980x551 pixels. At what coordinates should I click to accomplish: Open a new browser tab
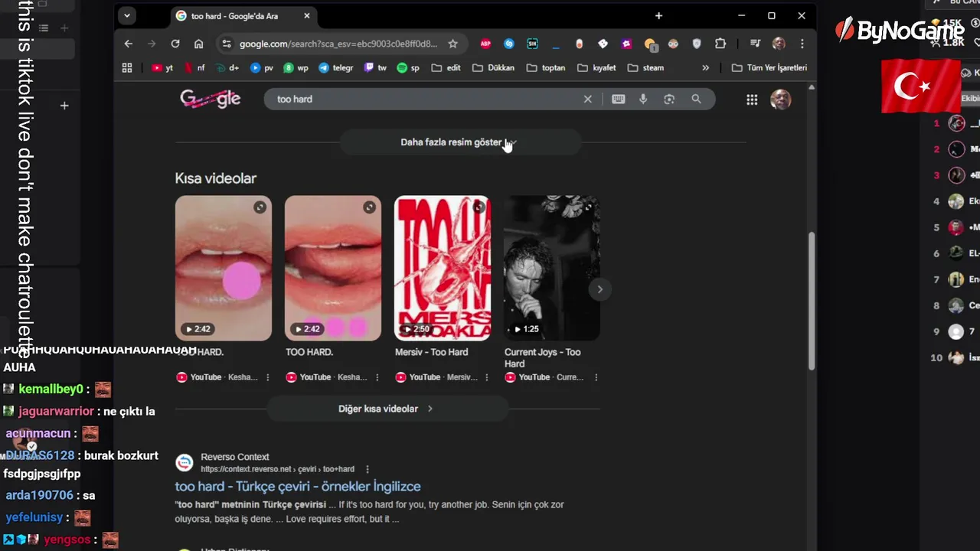click(658, 16)
